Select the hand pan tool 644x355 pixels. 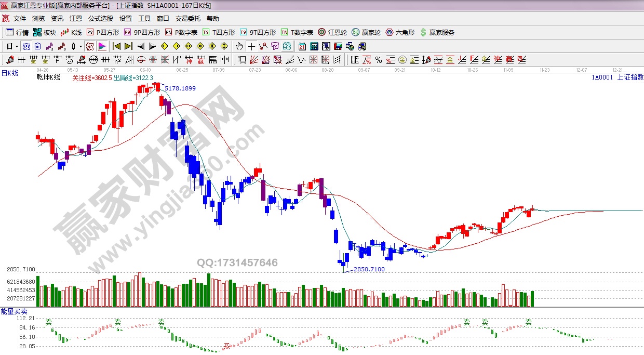pyautogui.click(x=239, y=46)
